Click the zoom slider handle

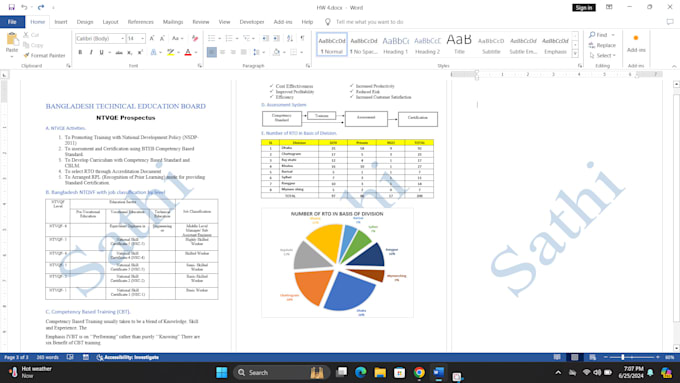[623, 357]
